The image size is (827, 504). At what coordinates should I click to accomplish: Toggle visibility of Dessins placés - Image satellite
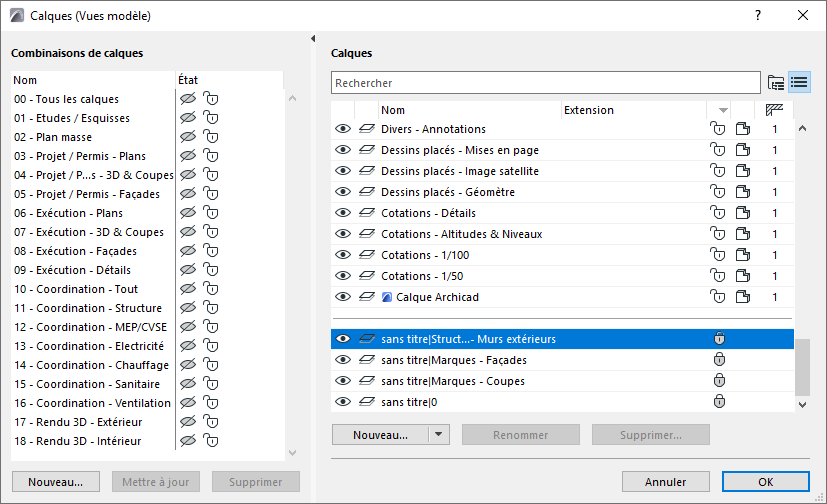[x=343, y=171]
